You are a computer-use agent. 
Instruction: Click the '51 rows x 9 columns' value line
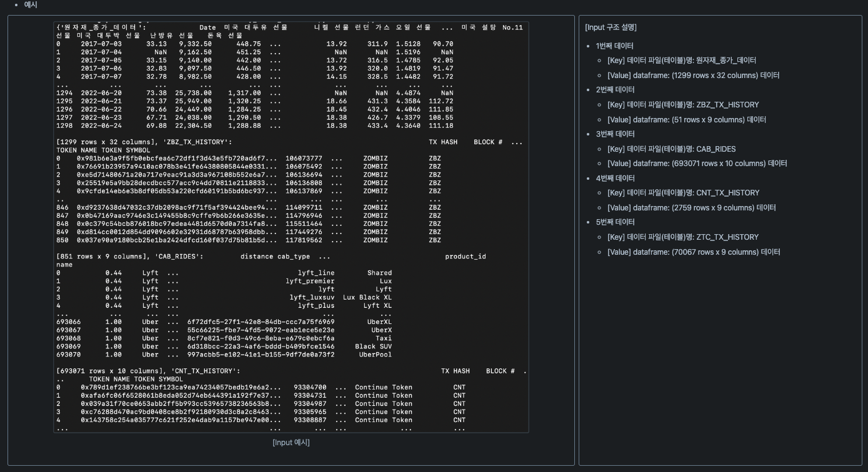tap(686, 120)
